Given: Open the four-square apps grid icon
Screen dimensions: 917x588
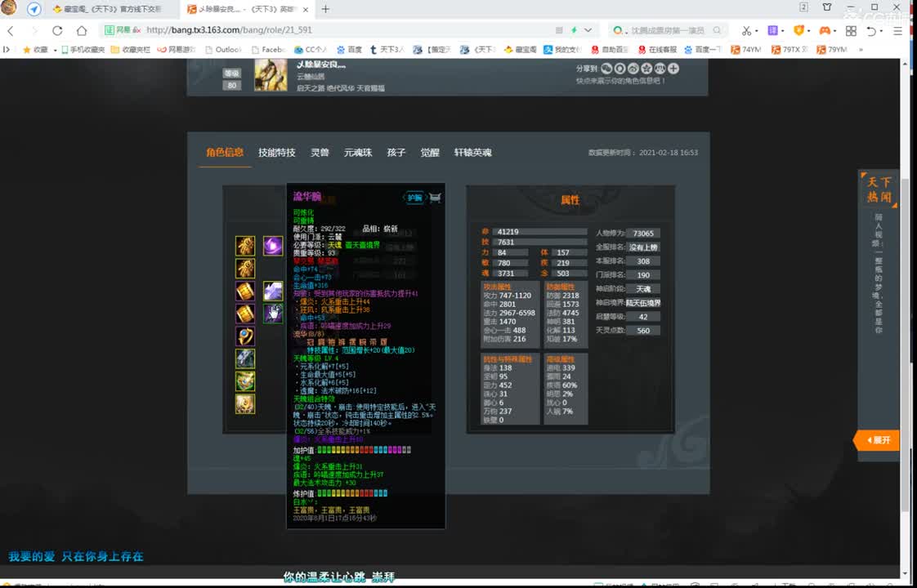Looking at the screenshot, I should (x=851, y=30).
